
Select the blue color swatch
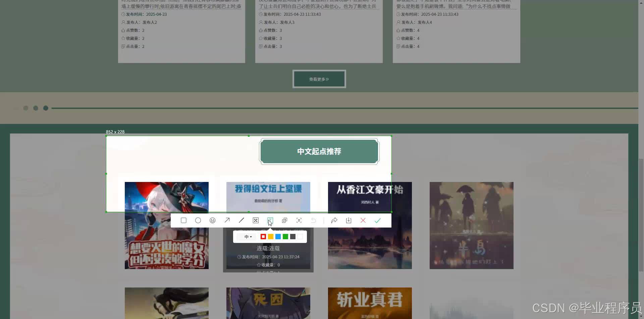[x=278, y=236]
